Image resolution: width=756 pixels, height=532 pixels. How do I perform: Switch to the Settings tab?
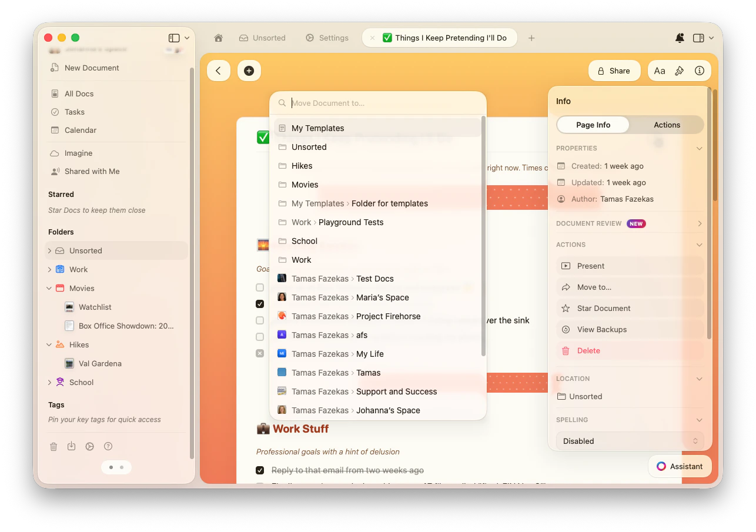click(327, 38)
